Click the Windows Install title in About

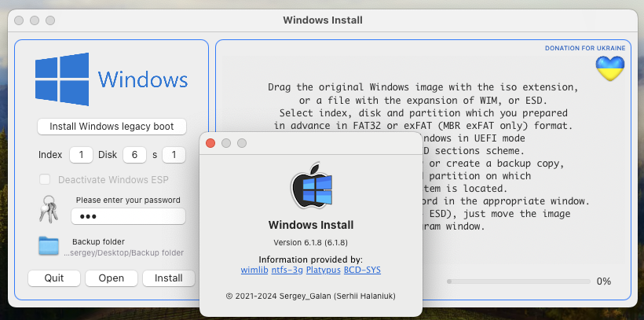(311, 225)
